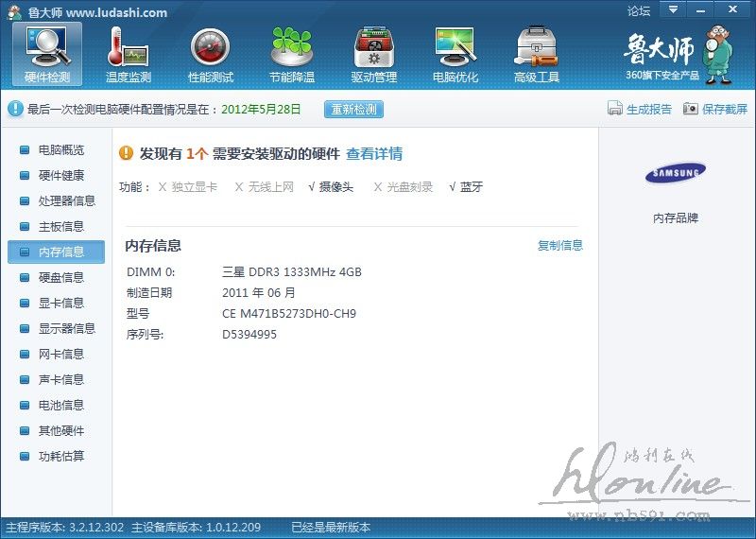Click the 蓝牙 feature indicator
Viewport: 756px width, 539px height.
point(466,187)
